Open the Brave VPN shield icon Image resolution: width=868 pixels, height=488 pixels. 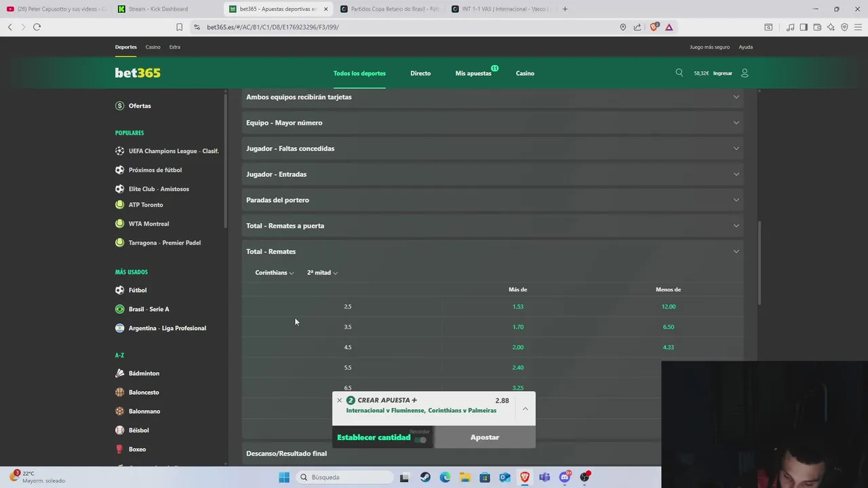coord(844,27)
